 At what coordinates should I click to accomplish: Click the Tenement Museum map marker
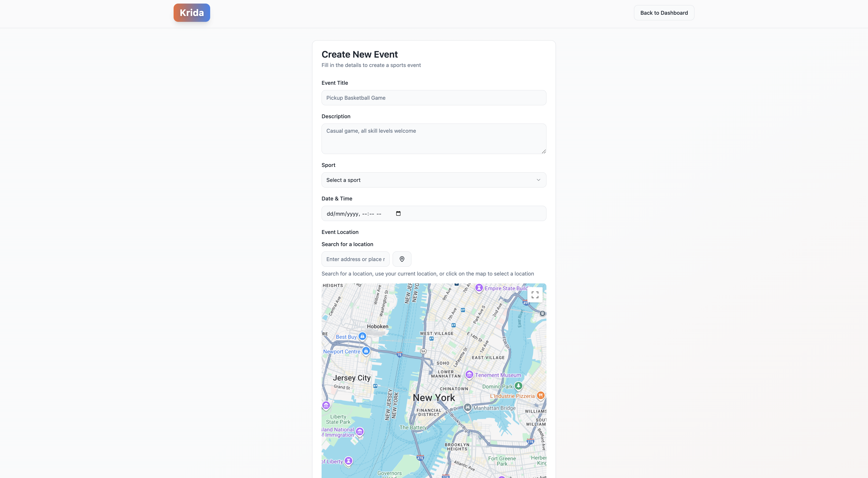469,374
